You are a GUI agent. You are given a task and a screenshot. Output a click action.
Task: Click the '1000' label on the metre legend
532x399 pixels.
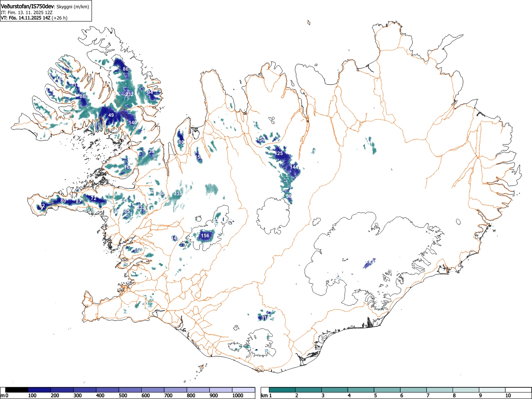[x=238, y=396]
